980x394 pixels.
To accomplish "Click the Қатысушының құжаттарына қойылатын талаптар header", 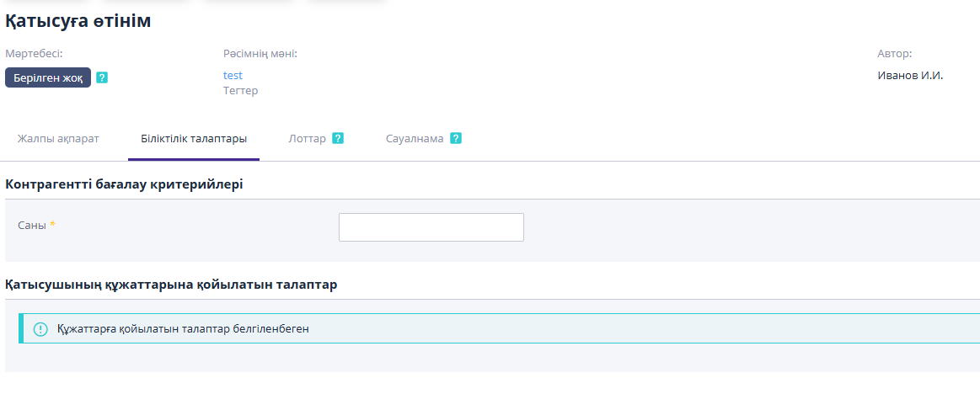I will pos(171,285).
